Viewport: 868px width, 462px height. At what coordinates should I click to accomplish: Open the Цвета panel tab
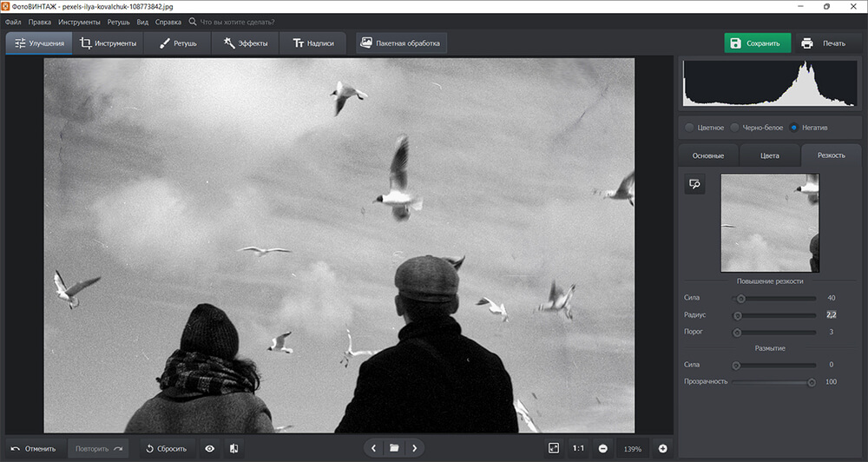[769, 155]
